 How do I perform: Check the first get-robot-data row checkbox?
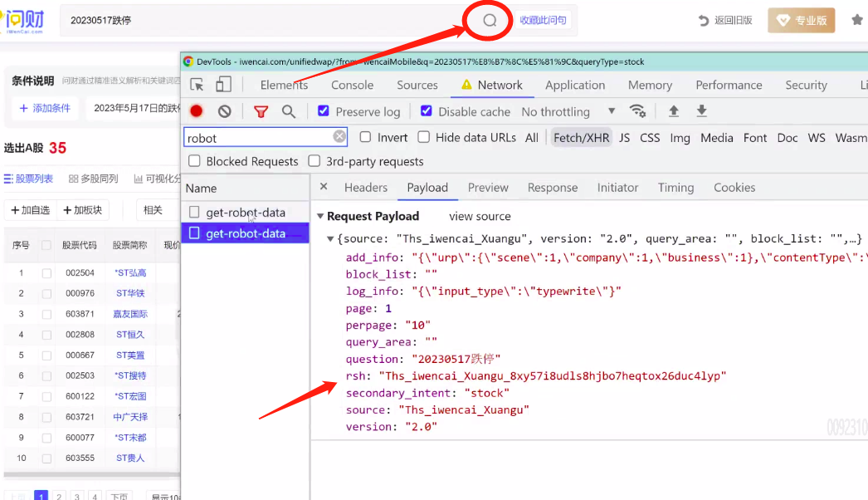tap(194, 212)
